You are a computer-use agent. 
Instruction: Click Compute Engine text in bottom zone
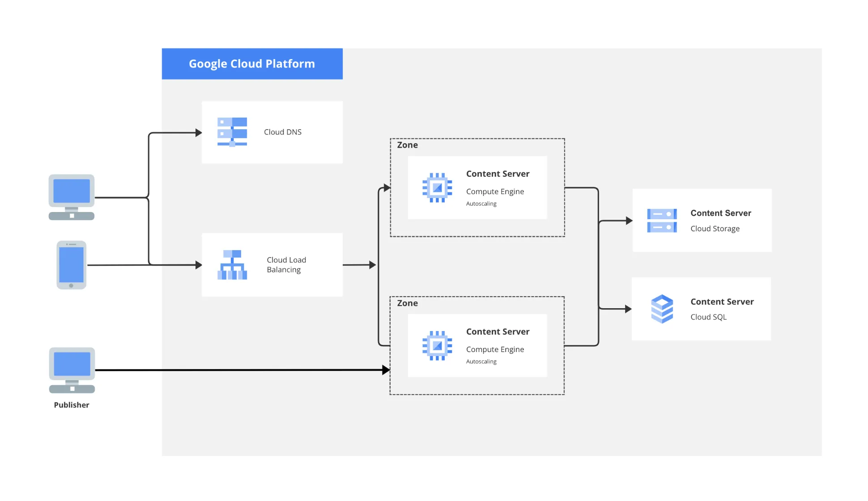[495, 349]
